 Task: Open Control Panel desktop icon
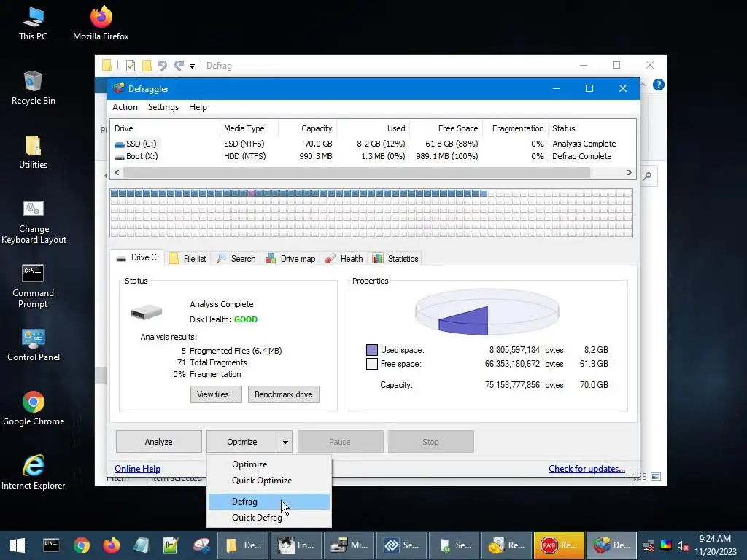(34, 345)
